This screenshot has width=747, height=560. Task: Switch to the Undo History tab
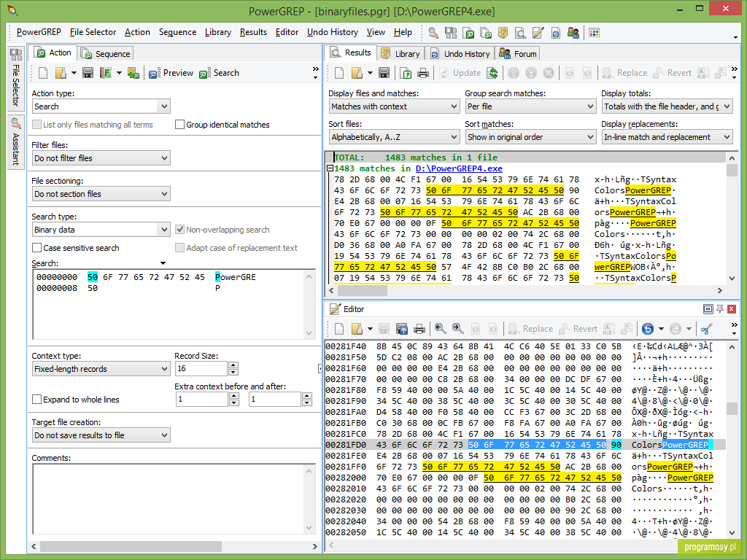[460, 54]
